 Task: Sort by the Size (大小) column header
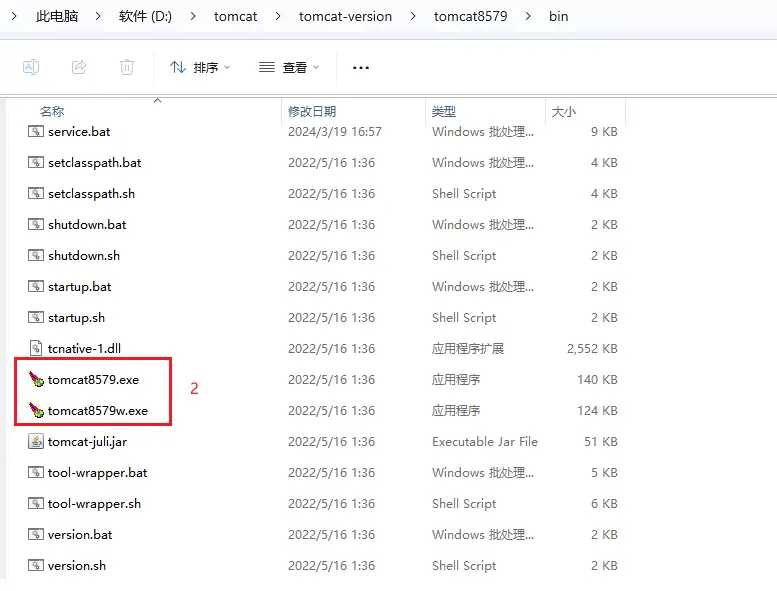click(x=563, y=111)
